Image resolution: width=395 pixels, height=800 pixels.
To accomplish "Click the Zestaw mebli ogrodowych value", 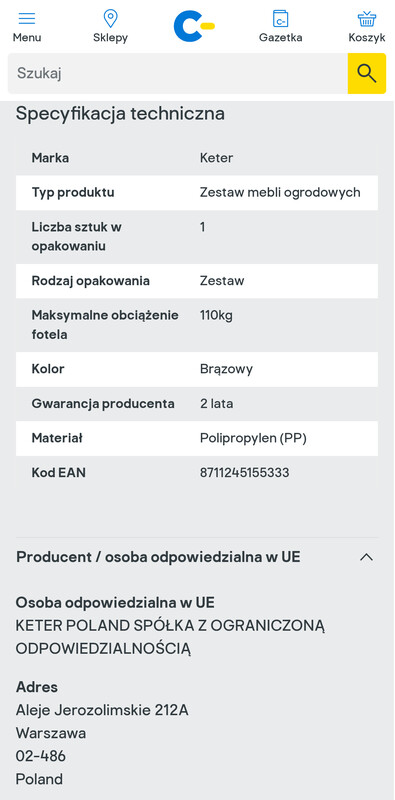I will 280,192.
